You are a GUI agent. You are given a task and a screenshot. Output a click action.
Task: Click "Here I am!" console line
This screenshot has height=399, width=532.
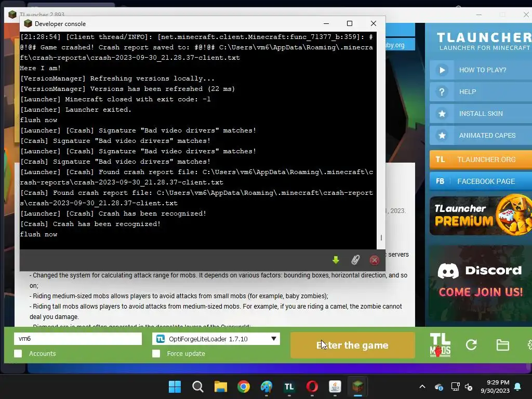pos(41,68)
